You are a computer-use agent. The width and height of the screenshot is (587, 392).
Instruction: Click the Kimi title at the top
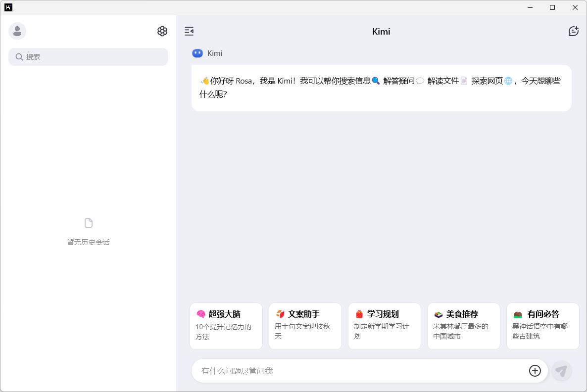(x=381, y=32)
